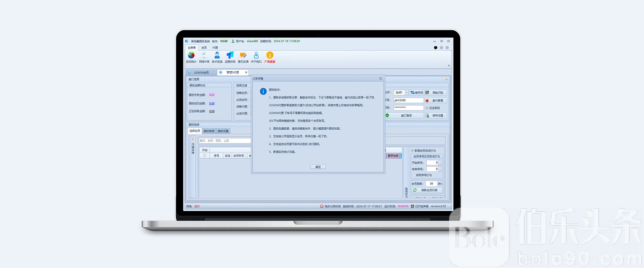Click the 同步北京时间 status bar icon
The height and width of the screenshot is (268, 644).
point(322,206)
